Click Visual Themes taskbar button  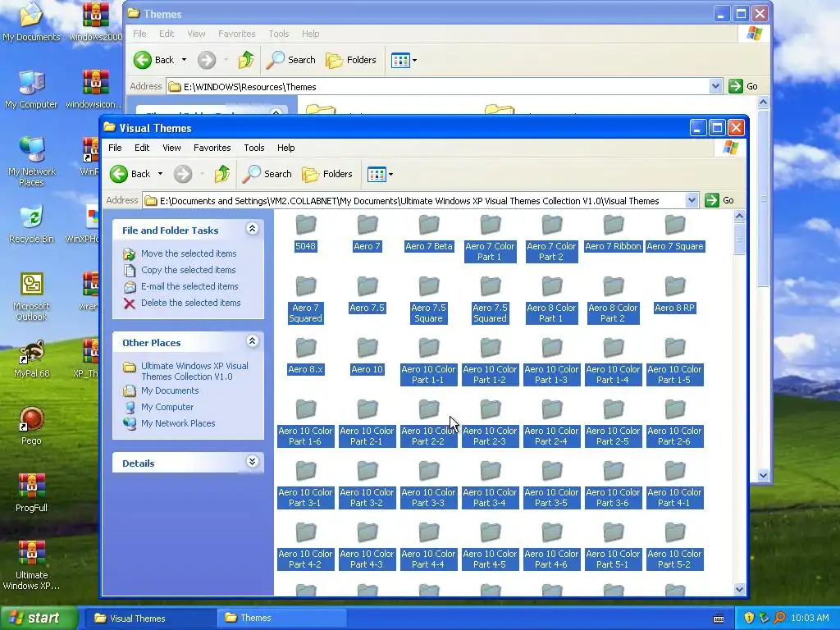tap(152, 619)
